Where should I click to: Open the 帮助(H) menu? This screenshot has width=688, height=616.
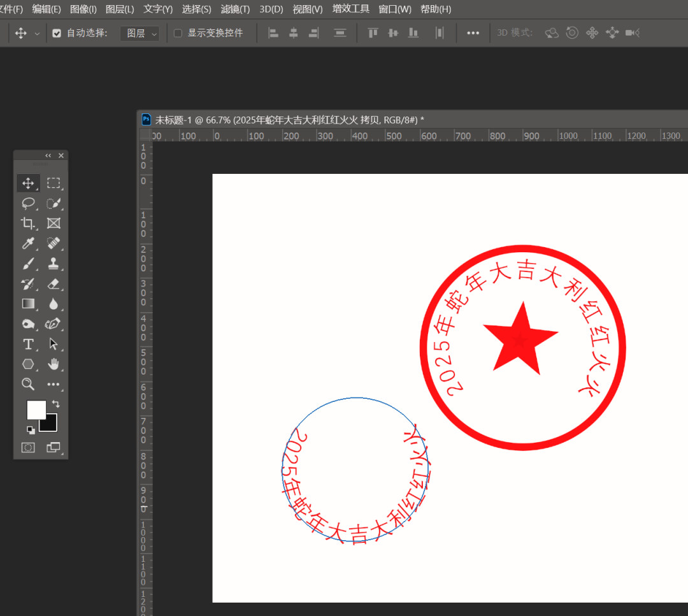click(436, 9)
